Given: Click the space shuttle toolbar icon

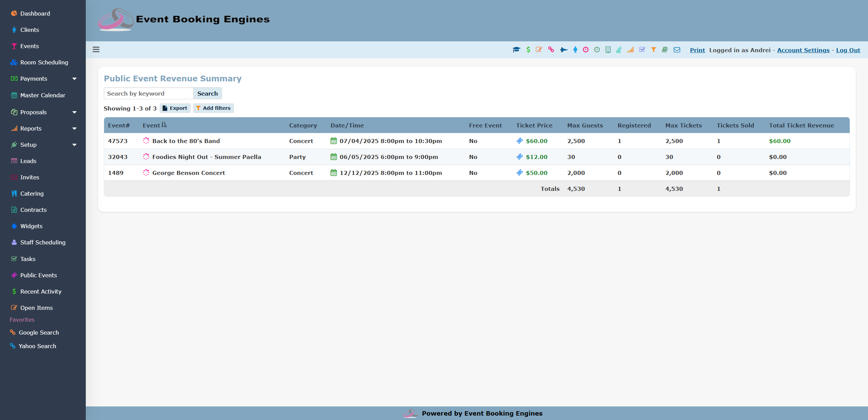Looking at the screenshot, I should (564, 50).
